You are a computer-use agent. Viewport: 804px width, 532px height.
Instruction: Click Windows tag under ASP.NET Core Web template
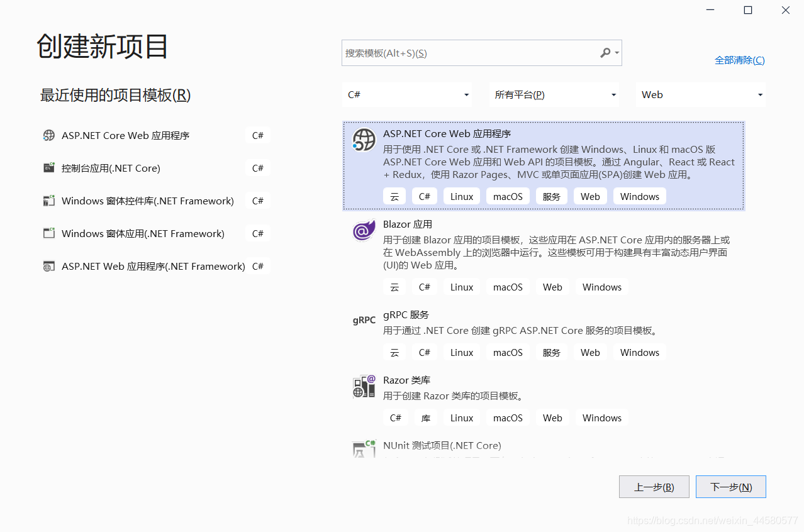point(640,196)
